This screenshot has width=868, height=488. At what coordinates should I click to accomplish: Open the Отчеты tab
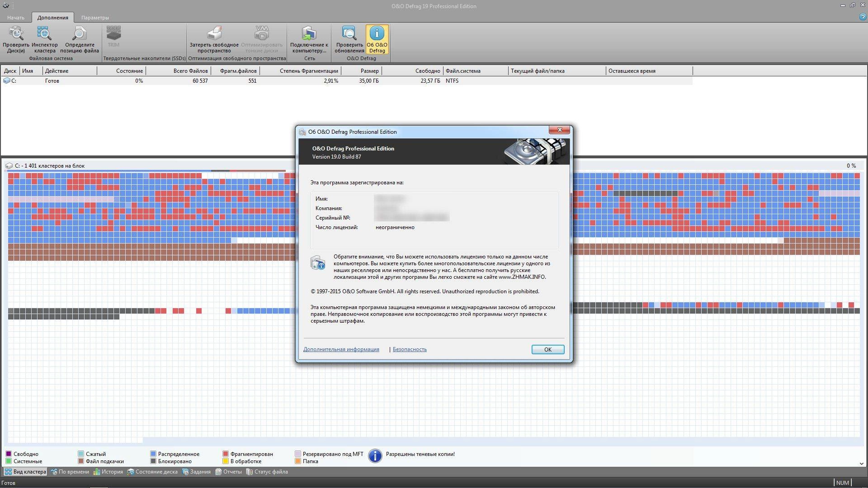tap(229, 472)
